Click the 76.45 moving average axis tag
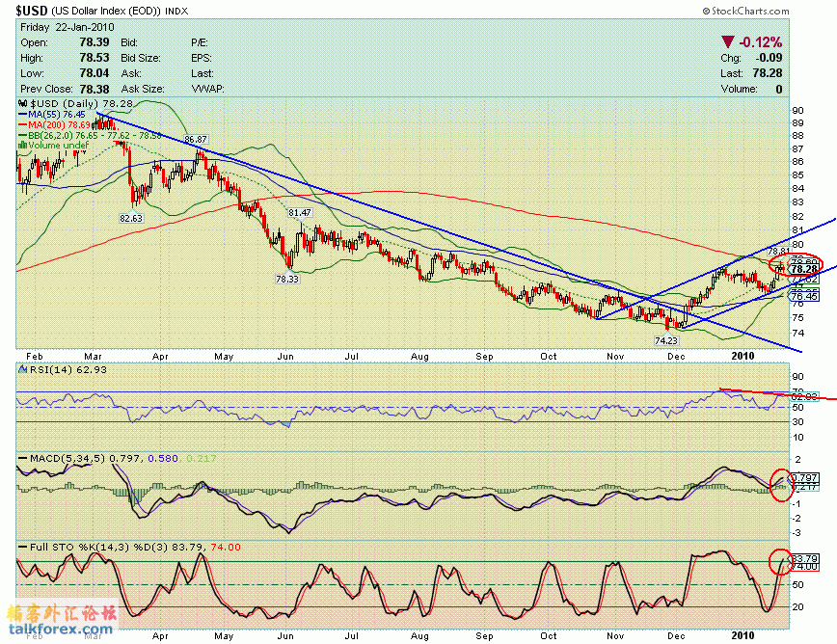 [x=804, y=296]
